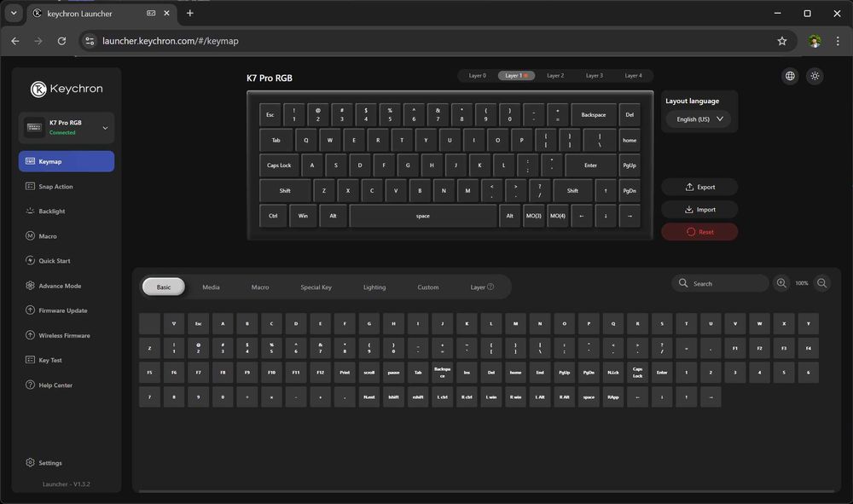The width and height of the screenshot is (853, 504).
Task: Pick the F1 keycode from Basic list
Action: coord(735,348)
